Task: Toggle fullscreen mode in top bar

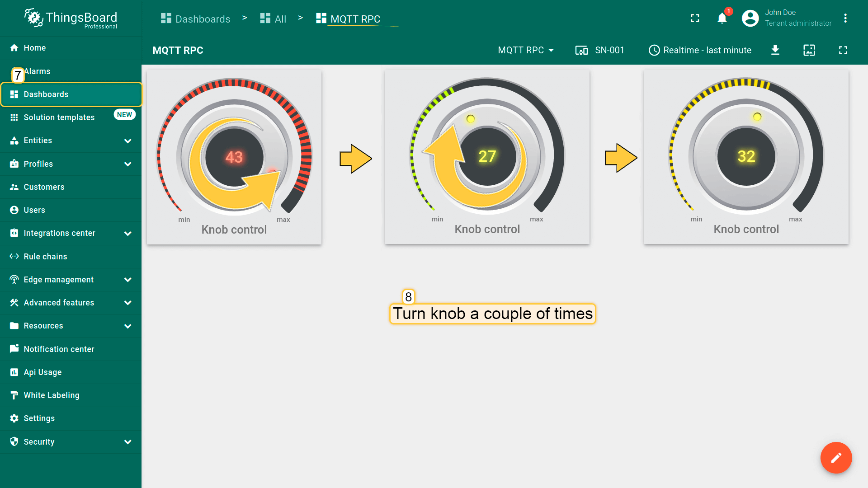Action: tap(695, 18)
